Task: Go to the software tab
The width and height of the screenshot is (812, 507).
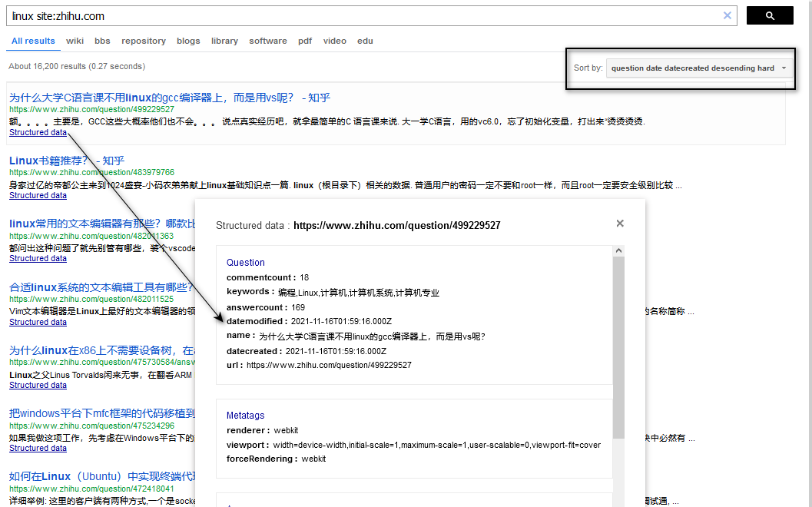Action: (268, 41)
